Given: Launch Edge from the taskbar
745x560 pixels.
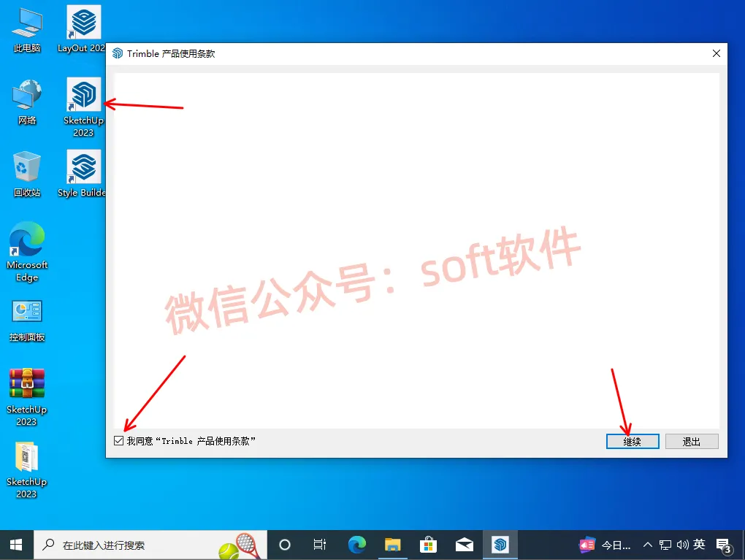Looking at the screenshot, I should (x=357, y=545).
